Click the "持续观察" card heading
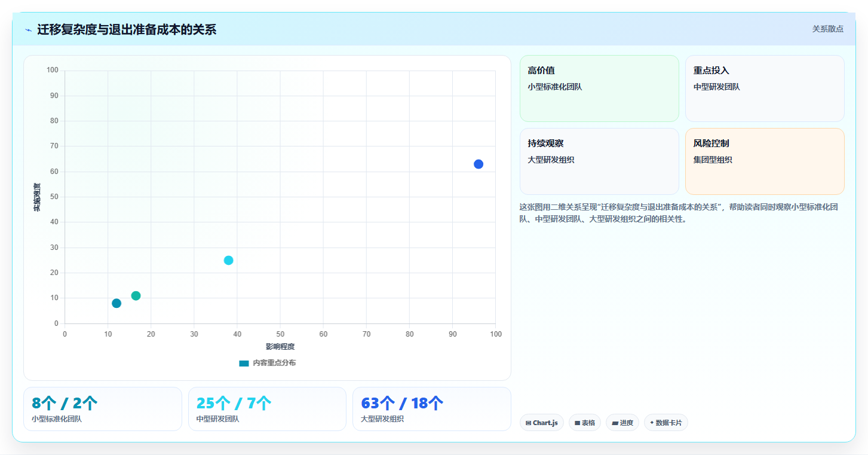This screenshot has height=455, width=868. pos(546,143)
